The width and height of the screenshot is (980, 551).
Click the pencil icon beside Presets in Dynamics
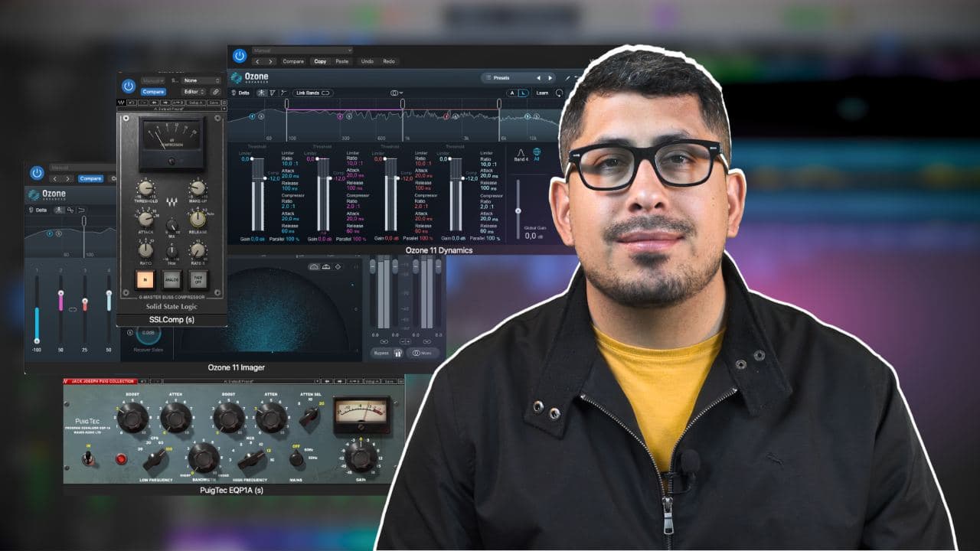tap(567, 78)
